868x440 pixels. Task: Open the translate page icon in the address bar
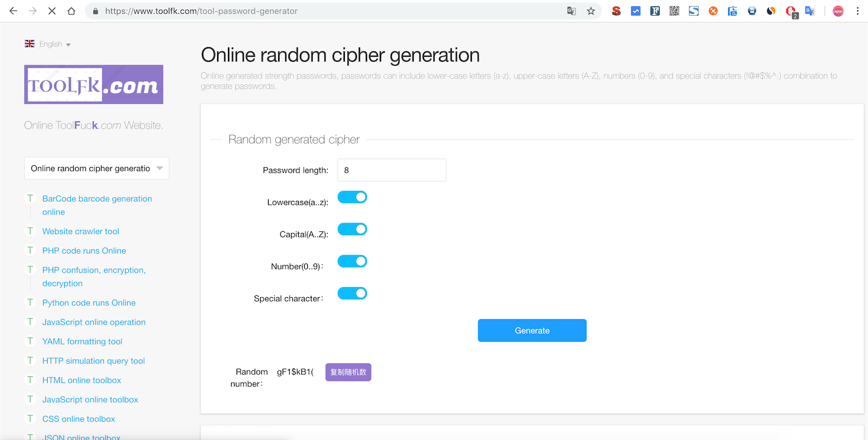click(571, 10)
